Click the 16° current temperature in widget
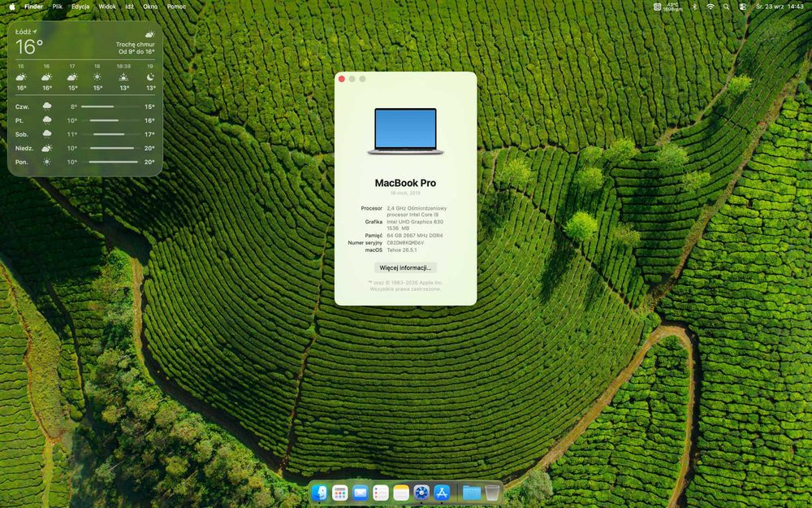Image resolution: width=812 pixels, height=508 pixels. (29, 47)
